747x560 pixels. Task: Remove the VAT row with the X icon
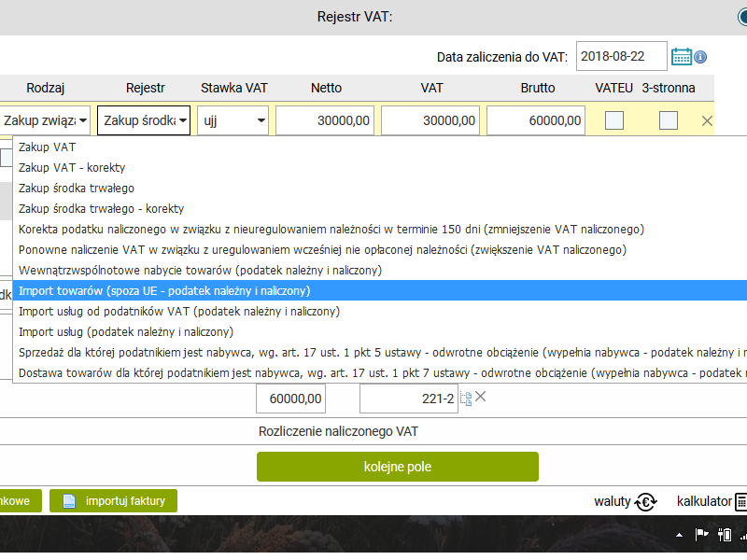[707, 120]
